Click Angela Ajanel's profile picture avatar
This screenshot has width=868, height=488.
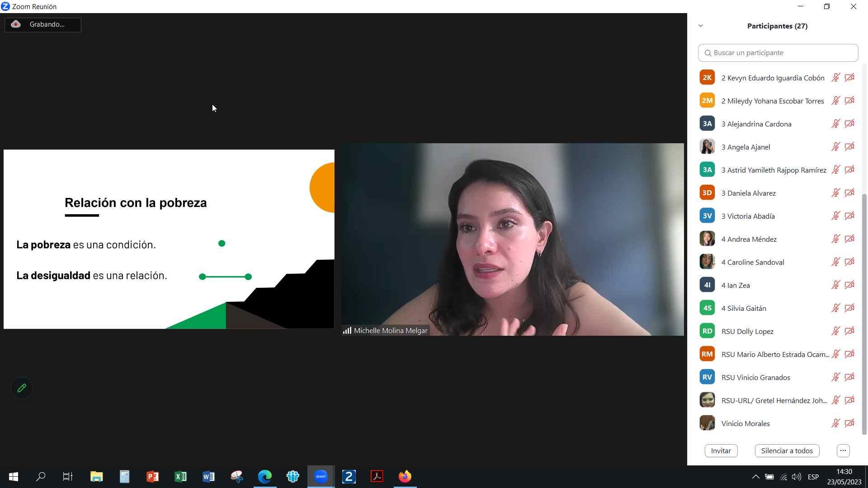(707, 147)
